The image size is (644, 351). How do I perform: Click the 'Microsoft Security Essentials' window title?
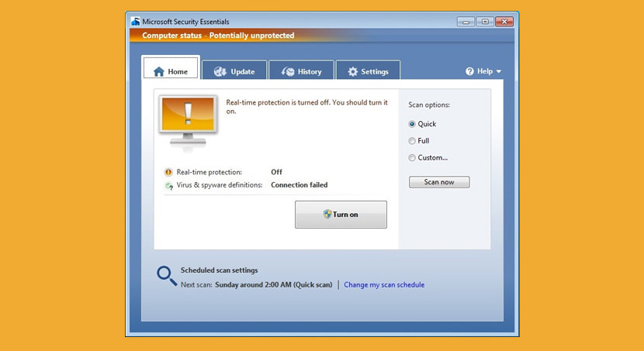(x=185, y=22)
